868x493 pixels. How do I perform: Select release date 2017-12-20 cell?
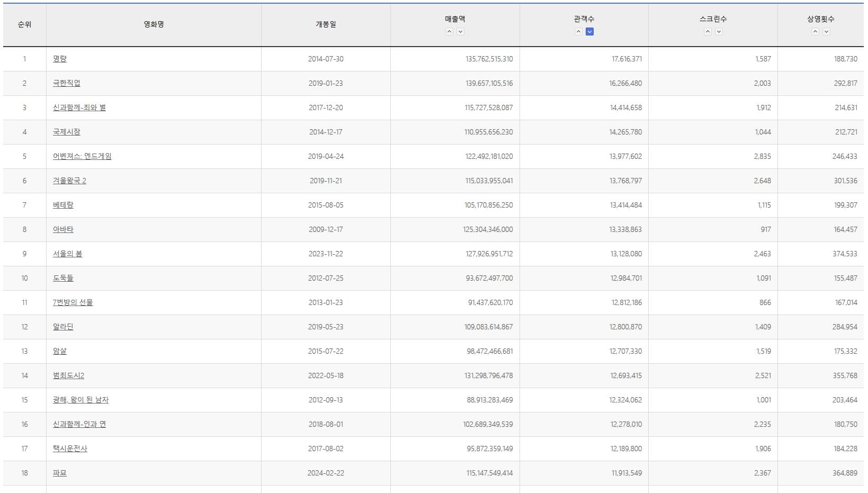pyautogui.click(x=326, y=107)
